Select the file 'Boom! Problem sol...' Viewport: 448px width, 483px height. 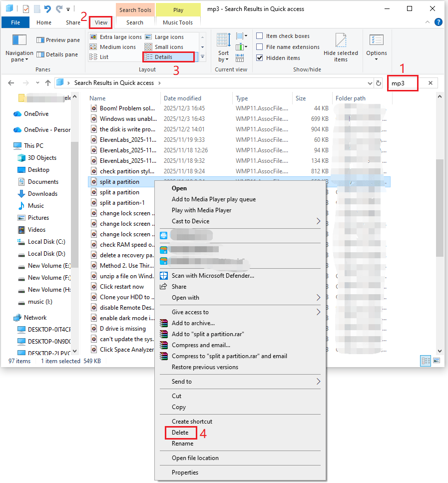[x=127, y=108]
